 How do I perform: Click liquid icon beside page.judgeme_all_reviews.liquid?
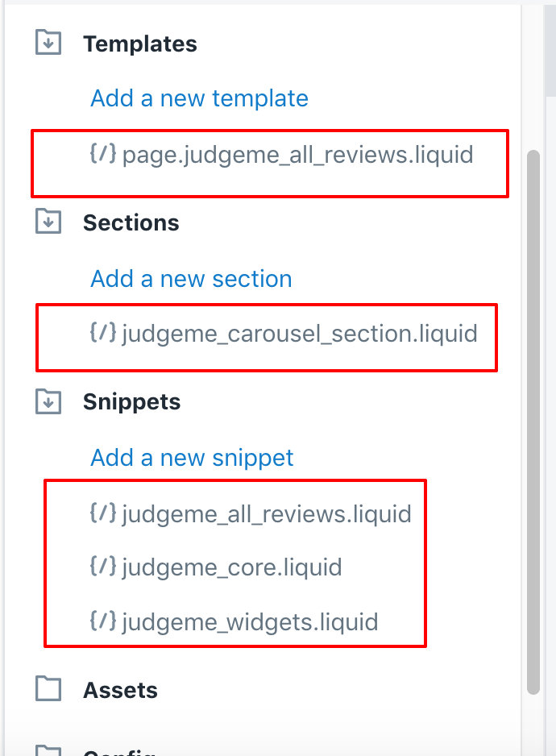[x=102, y=153]
